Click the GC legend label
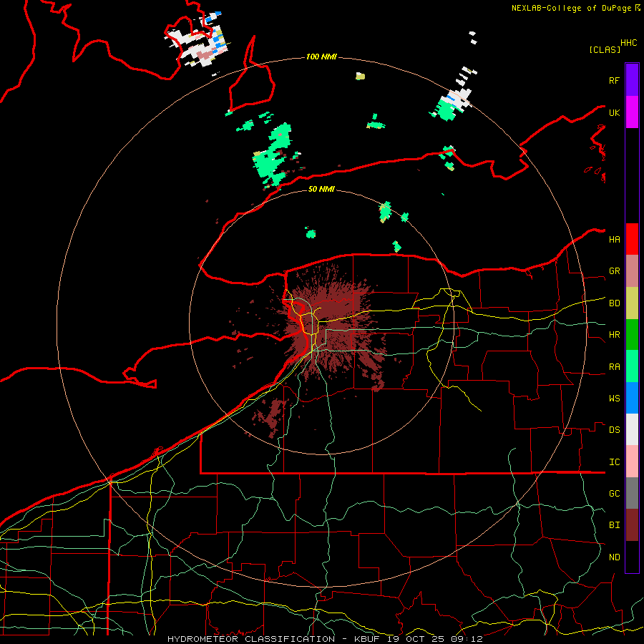644x644 pixels. 614,494
